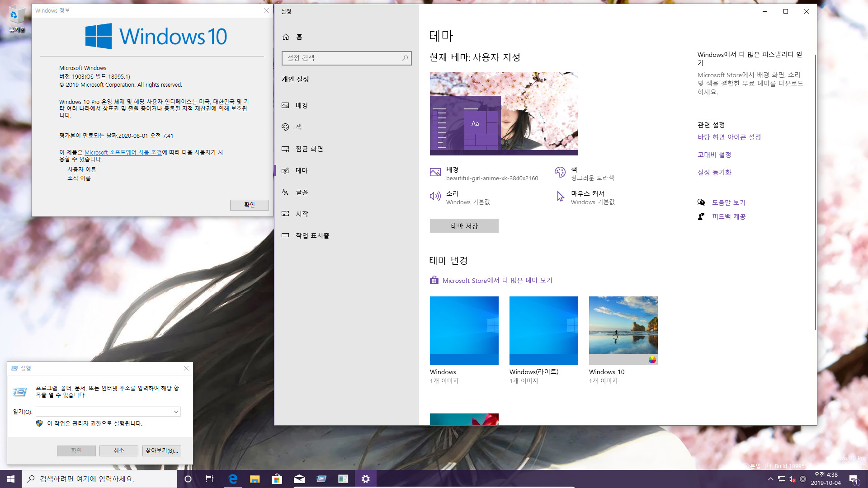The image size is (868, 488).
Task: Select the Windows(라이트) theme thumbnail
Action: 544,331
